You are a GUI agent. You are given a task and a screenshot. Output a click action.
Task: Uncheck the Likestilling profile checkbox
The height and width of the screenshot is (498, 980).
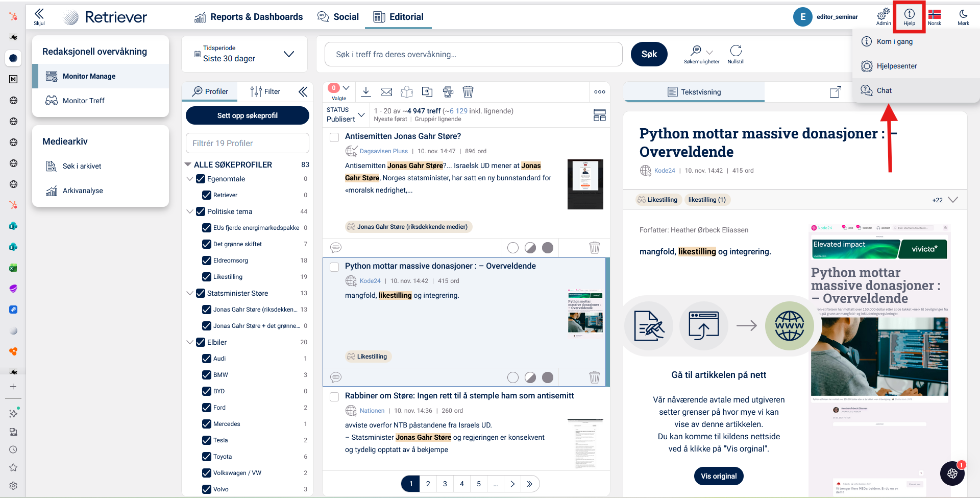pyautogui.click(x=207, y=277)
